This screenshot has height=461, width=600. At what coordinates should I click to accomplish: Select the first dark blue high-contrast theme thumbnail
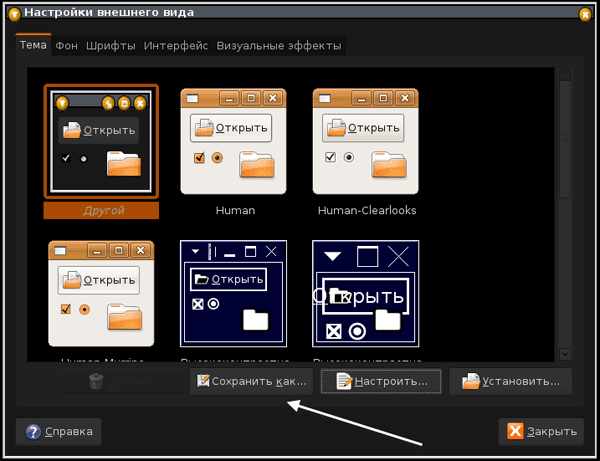pos(234,294)
